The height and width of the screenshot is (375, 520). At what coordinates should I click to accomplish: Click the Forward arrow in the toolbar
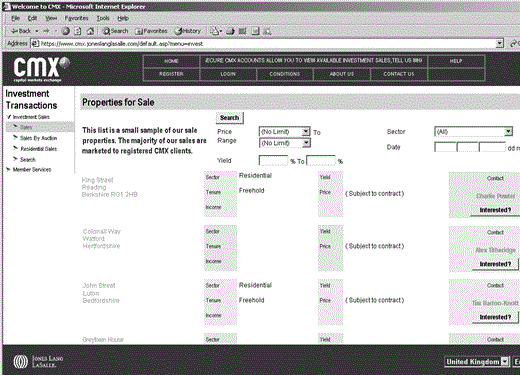click(x=46, y=31)
